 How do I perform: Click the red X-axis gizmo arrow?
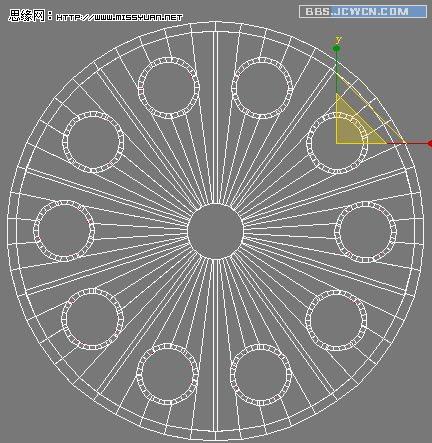430,143
